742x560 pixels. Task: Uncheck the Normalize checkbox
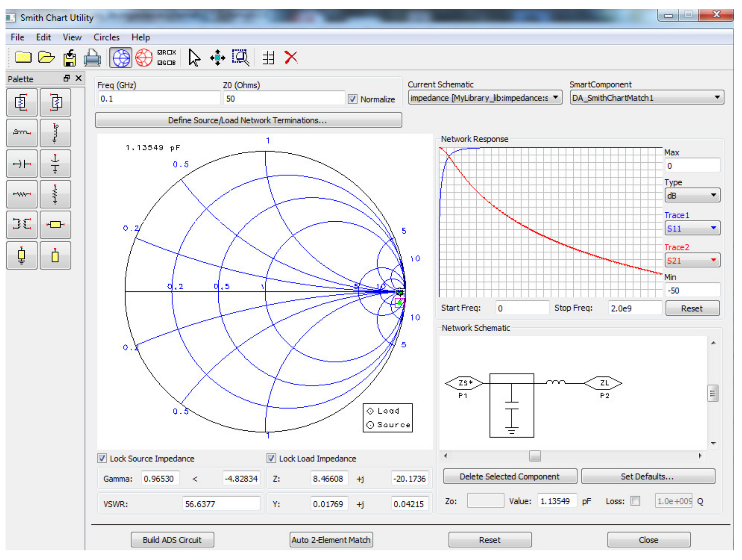[352, 99]
